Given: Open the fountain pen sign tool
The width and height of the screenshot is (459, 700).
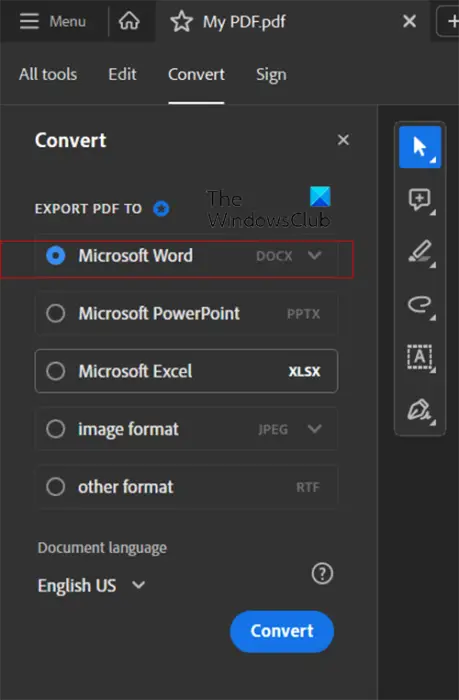Looking at the screenshot, I should click(420, 410).
